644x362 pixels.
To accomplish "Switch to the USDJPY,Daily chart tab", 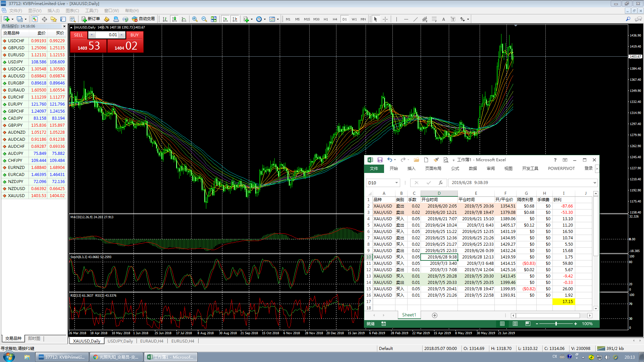I will point(120,341).
